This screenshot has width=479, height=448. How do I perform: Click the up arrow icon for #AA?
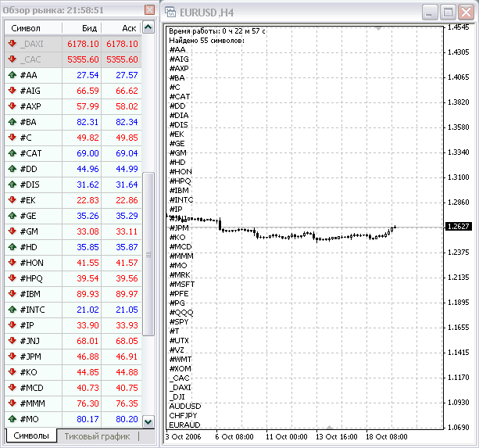tap(13, 74)
